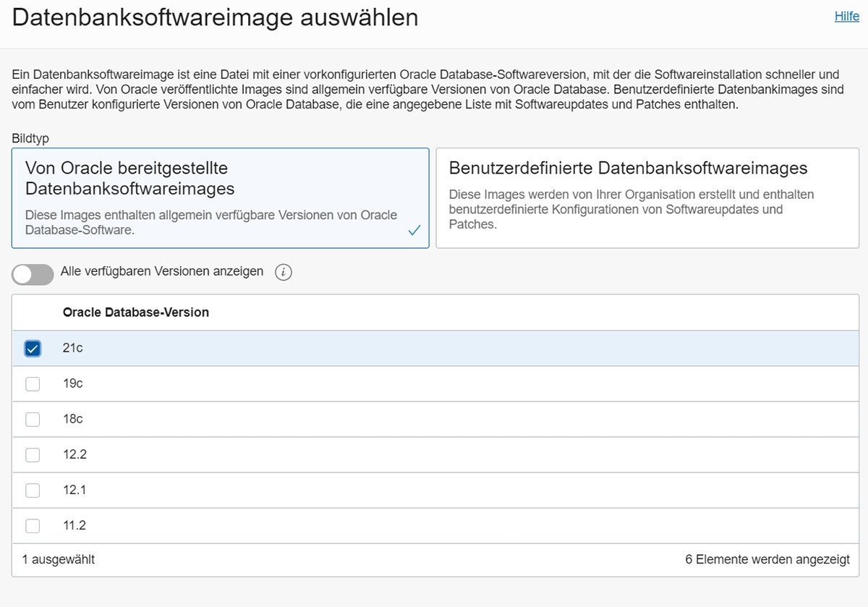Click the info icon next to the version toggle
The width and height of the screenshot is (868, 607).
(x=284, y=272)
